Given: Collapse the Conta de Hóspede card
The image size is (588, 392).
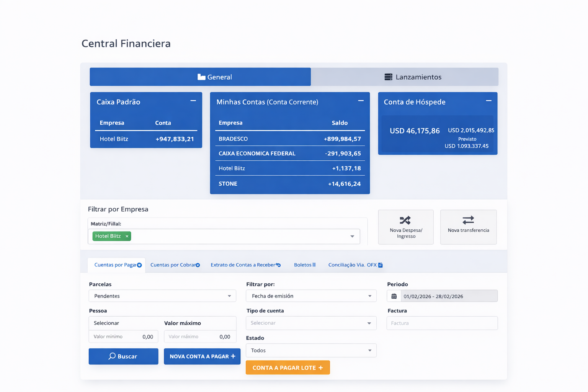Looking at the screenshot, I should (x=488, y=101).
